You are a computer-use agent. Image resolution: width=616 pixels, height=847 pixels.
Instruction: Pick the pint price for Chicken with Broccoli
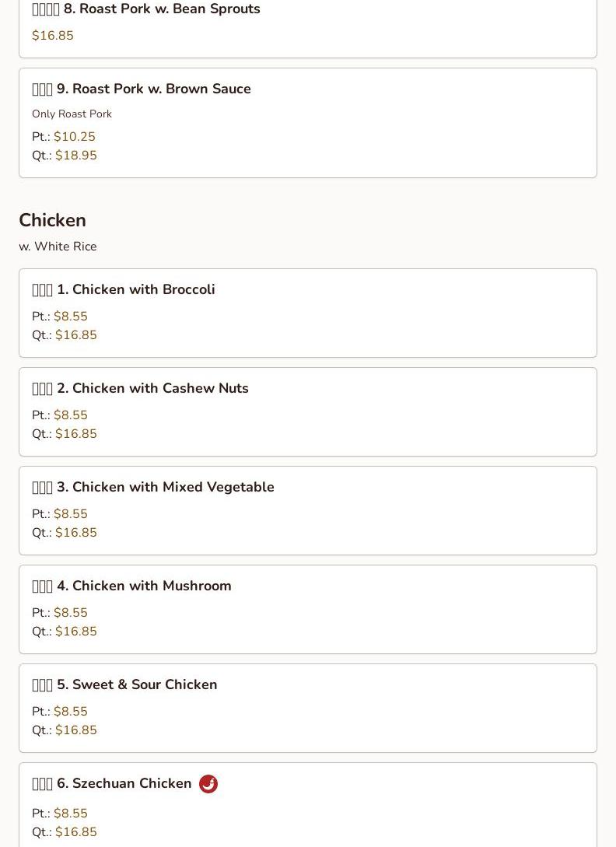(x=71, y=317)
